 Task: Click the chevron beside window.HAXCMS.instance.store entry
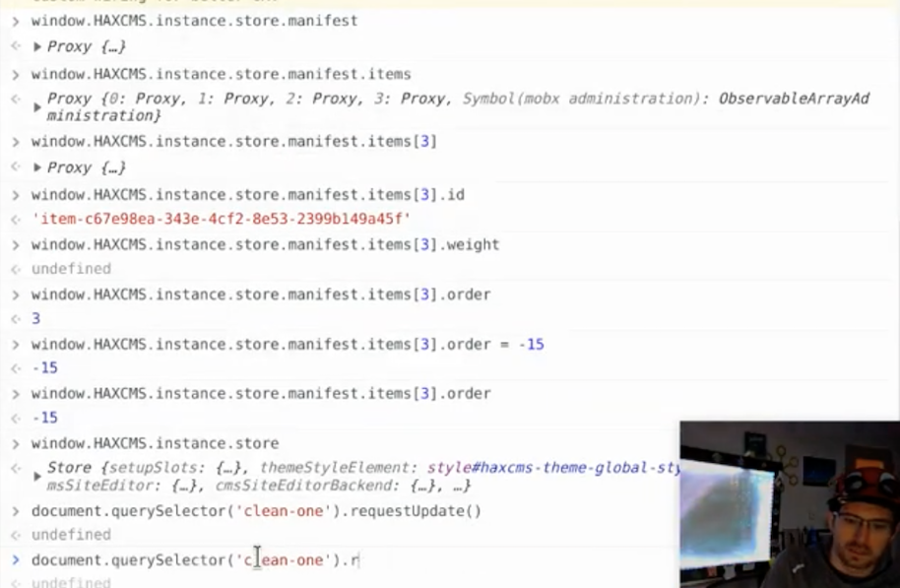14,441
